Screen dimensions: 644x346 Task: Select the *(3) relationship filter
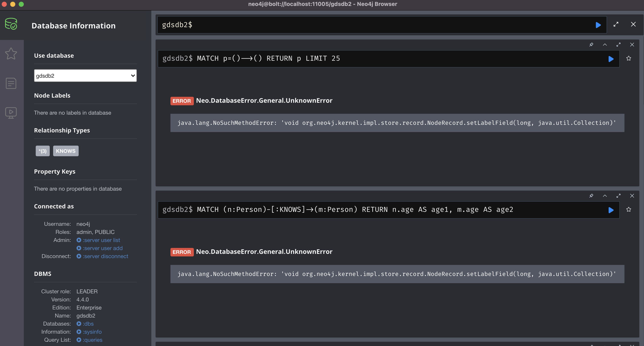(43, 151)
